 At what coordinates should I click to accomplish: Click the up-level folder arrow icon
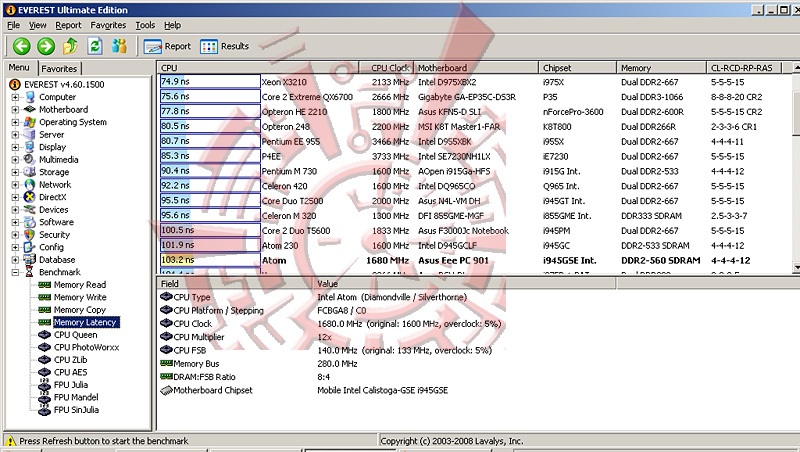70,46
